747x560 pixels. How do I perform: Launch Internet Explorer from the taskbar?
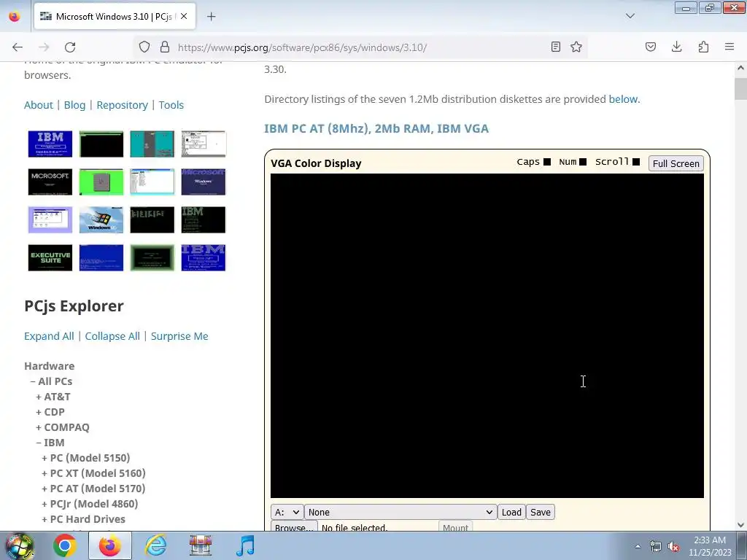[x=156, y=545]
